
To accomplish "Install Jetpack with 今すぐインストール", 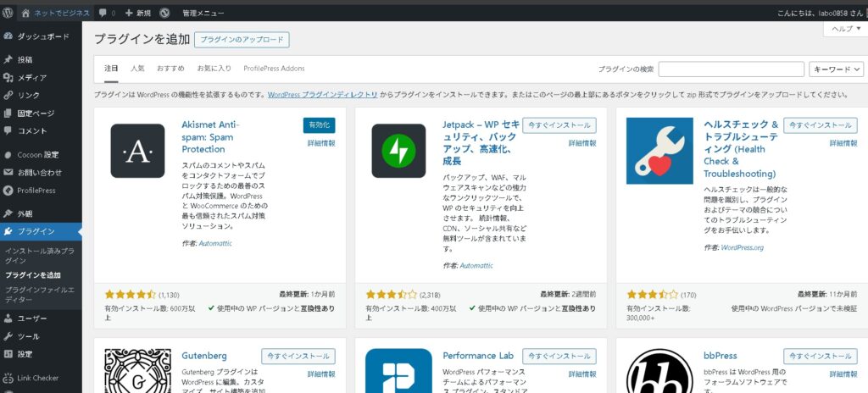I will [x=559, y=125].
